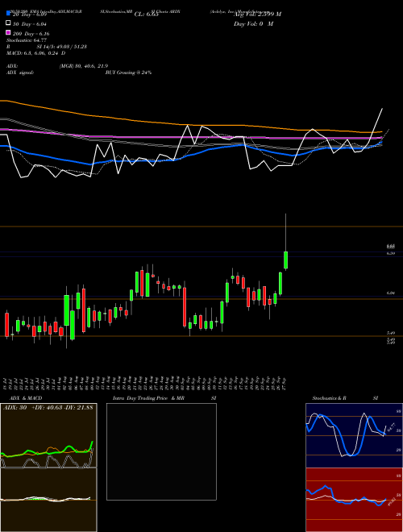The width and height of the screenshot is (403, 532).
Task: Select the '50 Day - 6.04' legend text
Action: (x=30, y=24)
